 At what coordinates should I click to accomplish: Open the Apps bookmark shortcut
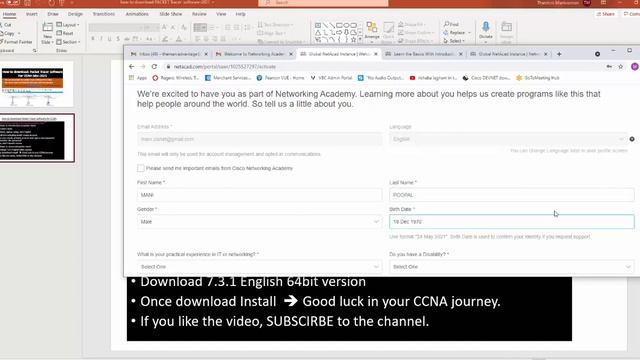[x=138, y=78]
